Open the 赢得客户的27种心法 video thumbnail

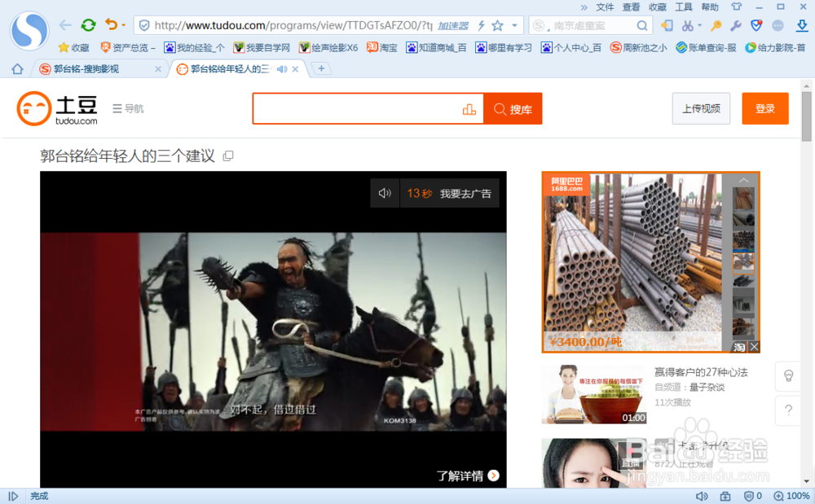(593, 394)
